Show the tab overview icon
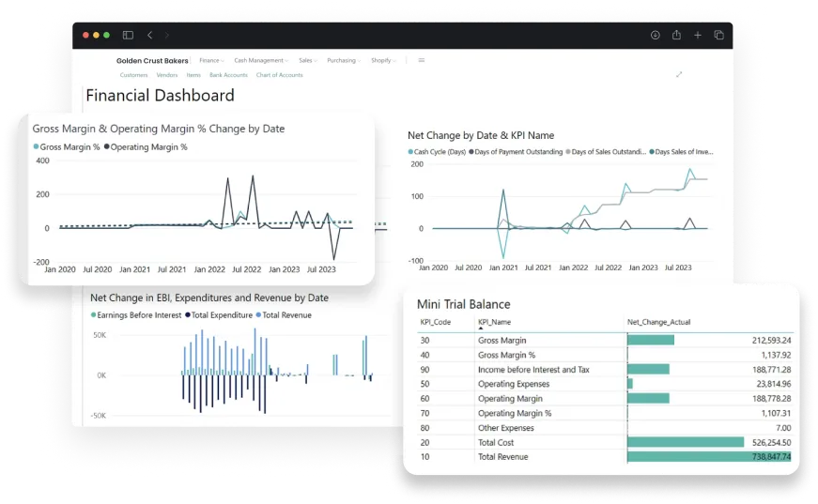The image size is (818, 504). pyautogui.click(x=719, y=36)
